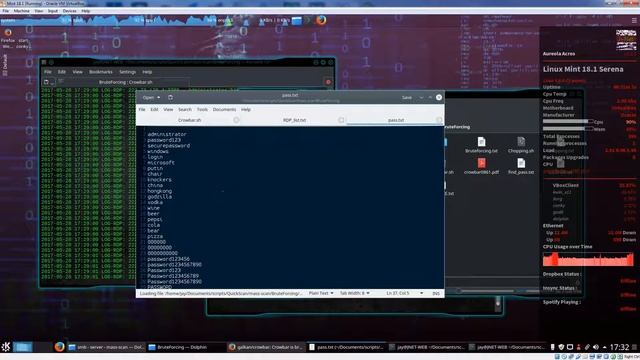Click the clock showing 17:32
Image resolution: width=640 pixels, height=360 pixels.
[619, 347]
